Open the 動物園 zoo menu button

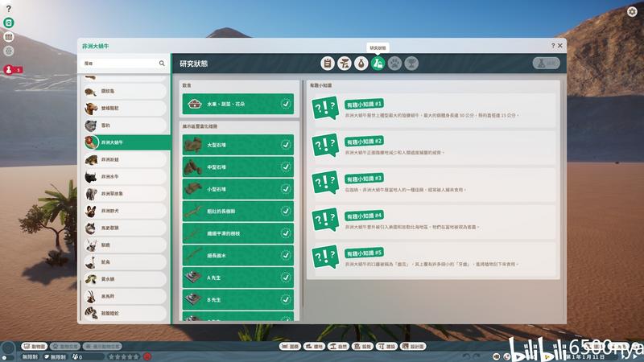pyautogui.click(x=35, y=347)
